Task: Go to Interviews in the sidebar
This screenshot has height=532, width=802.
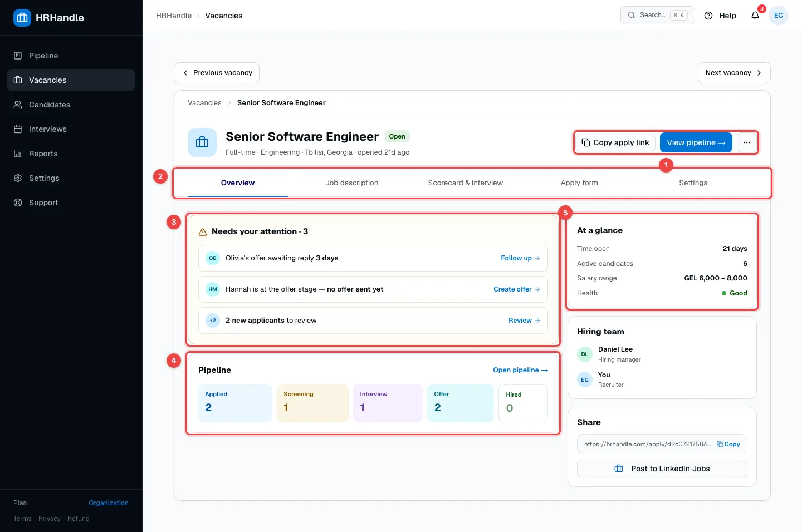Action: click(x=71, y=129)
